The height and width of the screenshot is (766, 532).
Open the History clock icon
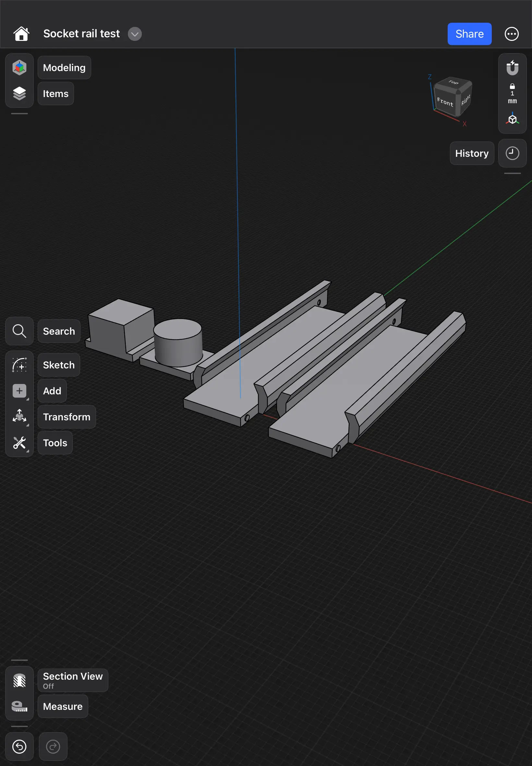512,153
